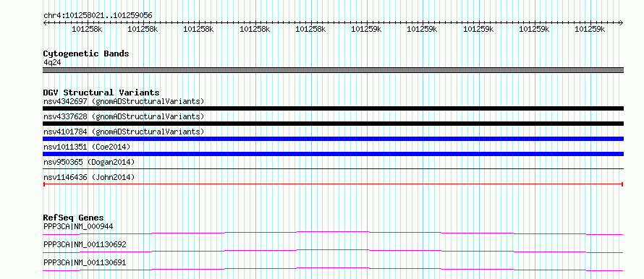Click the black bar under nsv4342697
This screenshot has width=644, height=279.
tap(333, 108)
